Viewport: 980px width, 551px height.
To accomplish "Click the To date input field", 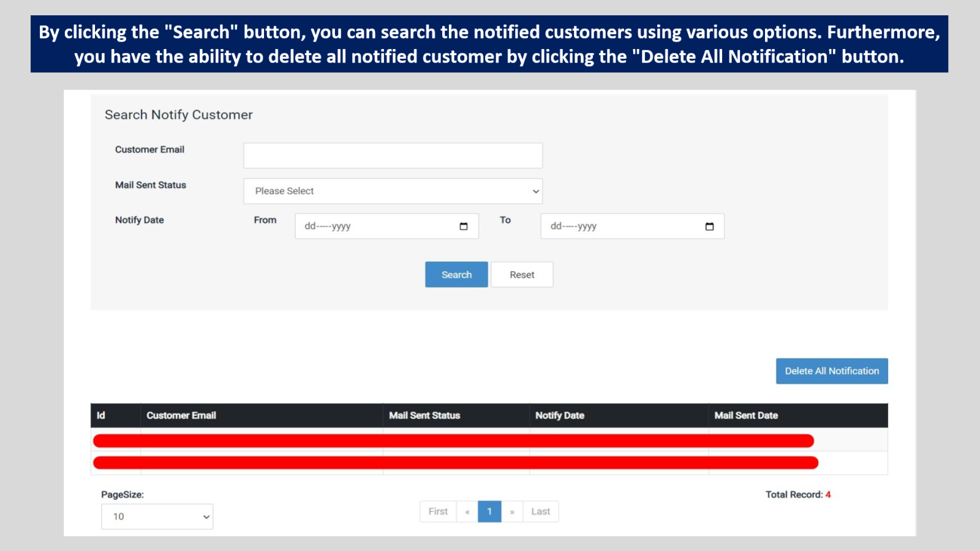I will (612, 226).
